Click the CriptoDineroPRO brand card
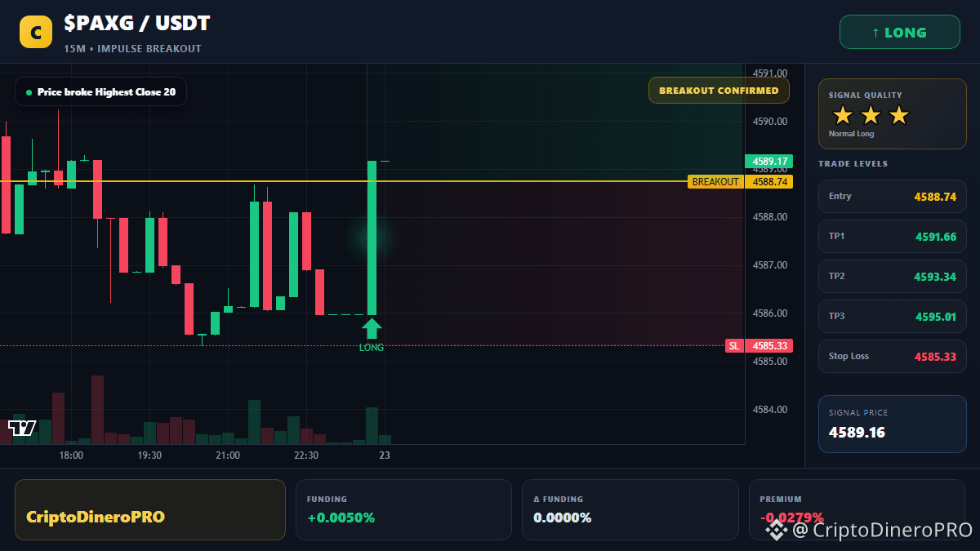The image size is (980, 551). [150, 509]
